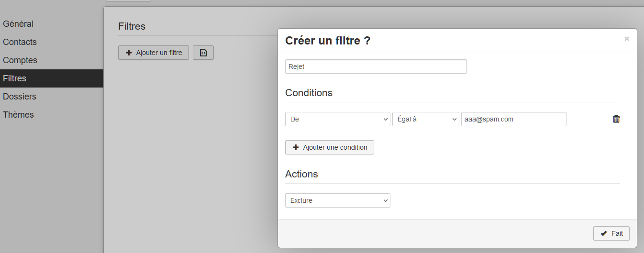Click the Créer un filtre dialog title
The image size is (644, 253).
point(328,41)
